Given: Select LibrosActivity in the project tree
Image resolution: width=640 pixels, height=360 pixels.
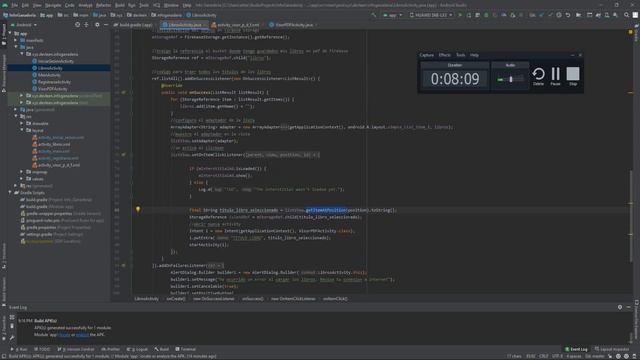Looking at the screenshot, I should [50, 68].
